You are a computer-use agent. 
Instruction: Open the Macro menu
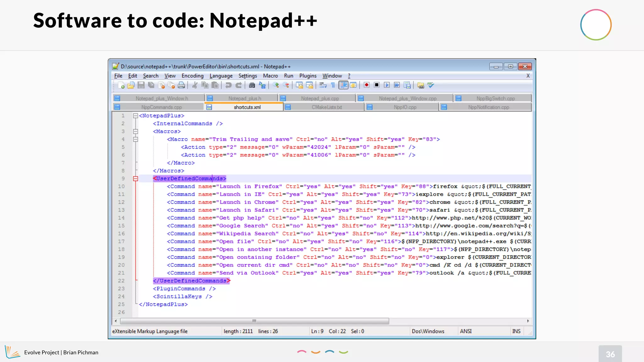click(x=270, y=76)
